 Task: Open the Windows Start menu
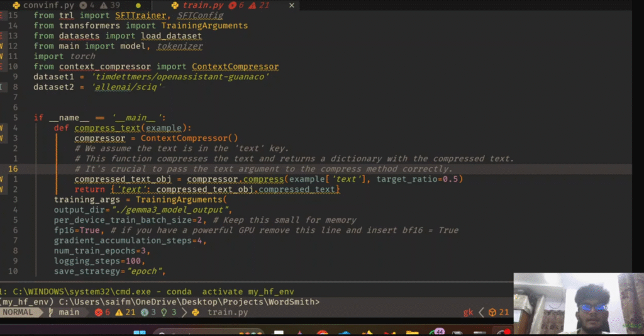pos(139,332)
